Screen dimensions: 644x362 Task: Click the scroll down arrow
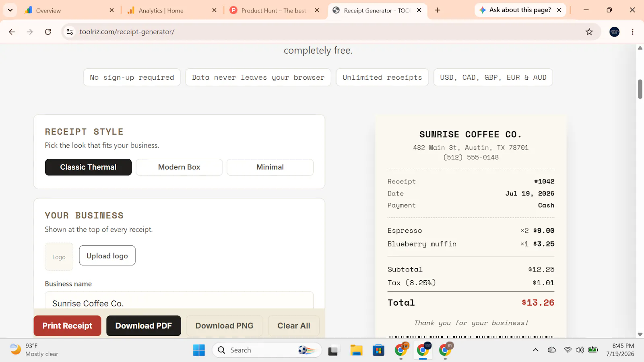click(x=640, y=334)
